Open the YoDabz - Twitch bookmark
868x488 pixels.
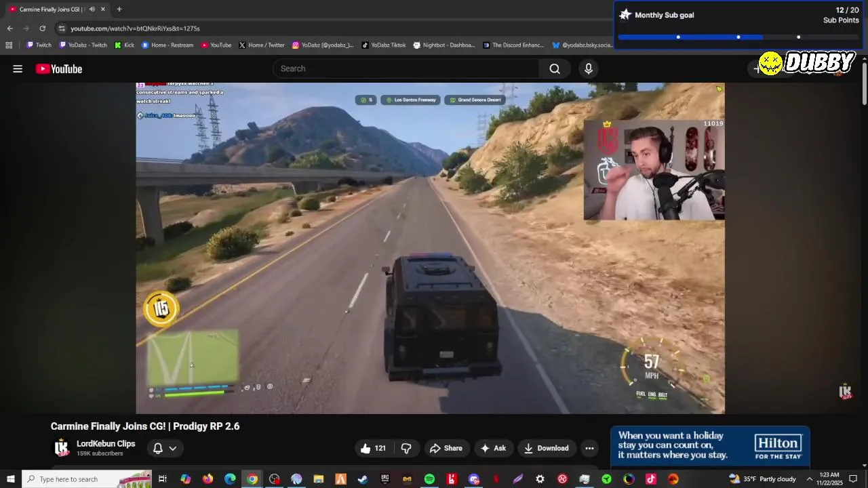pos(83,45)
